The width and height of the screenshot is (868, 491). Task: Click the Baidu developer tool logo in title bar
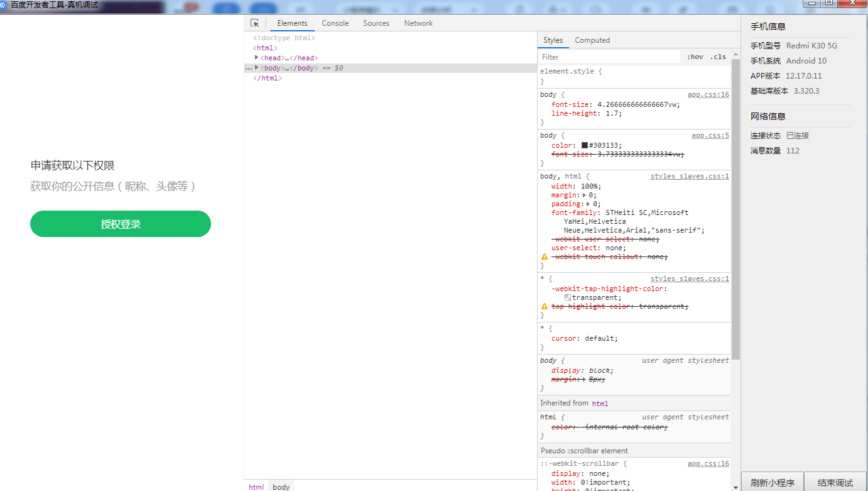[4, 4]
